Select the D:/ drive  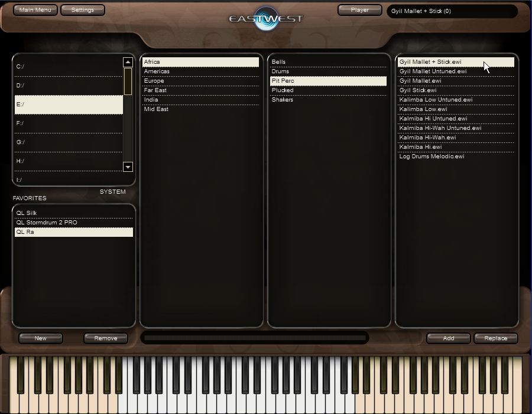click(x=69, y=86)
